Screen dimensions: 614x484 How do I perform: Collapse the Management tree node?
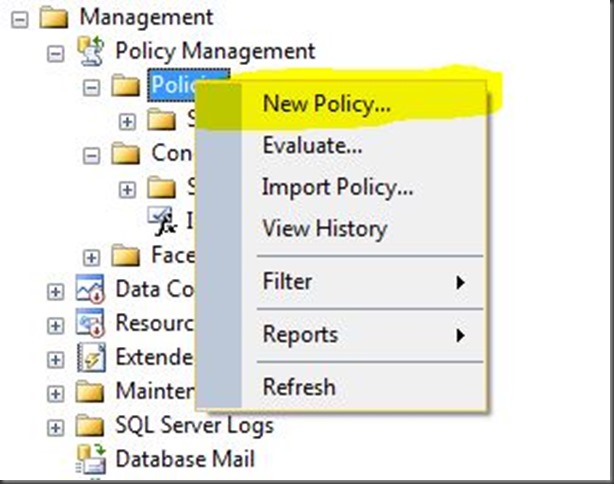pyautogui.click(x=20, y=17)
